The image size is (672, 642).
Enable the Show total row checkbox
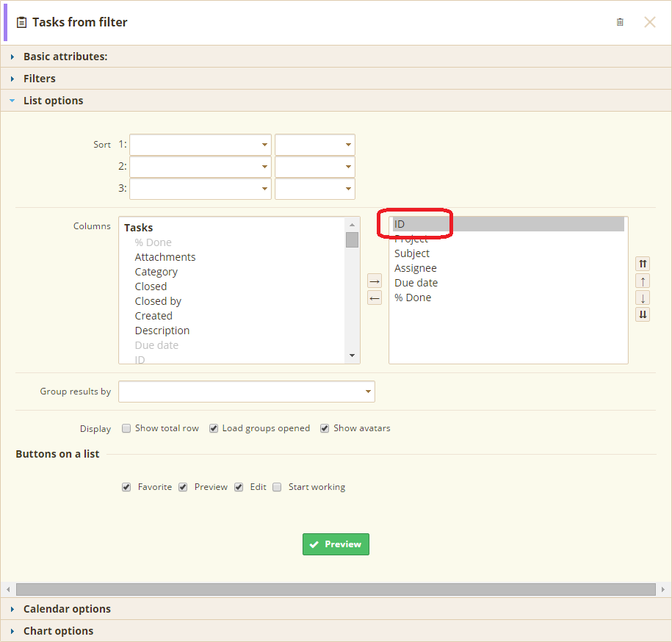coord(126,428)
